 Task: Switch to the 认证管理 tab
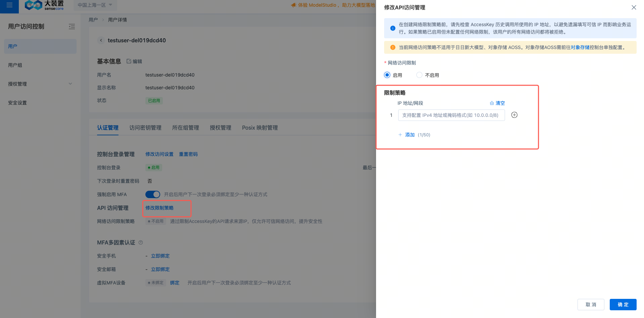[x=108, y=128]
